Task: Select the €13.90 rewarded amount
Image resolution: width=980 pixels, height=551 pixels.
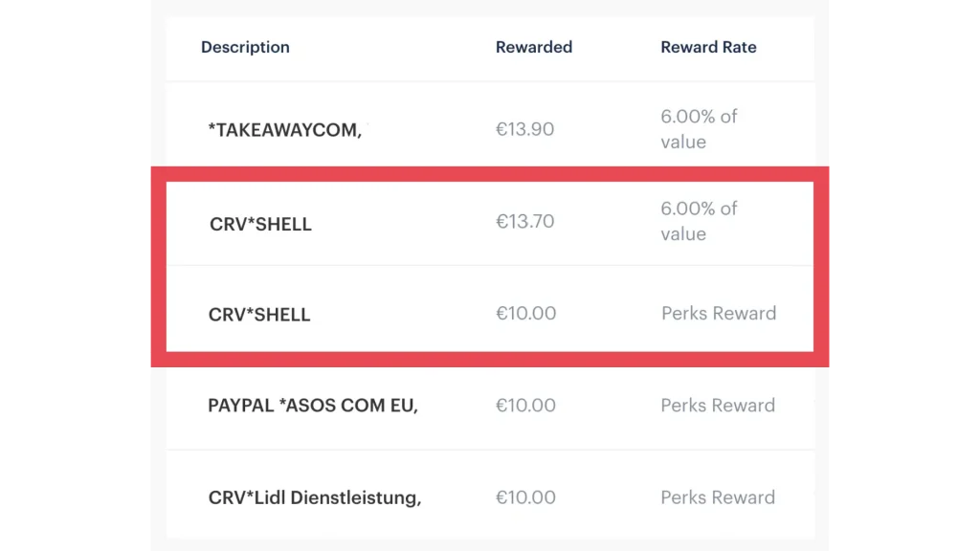Action: (x=524, y=129)
